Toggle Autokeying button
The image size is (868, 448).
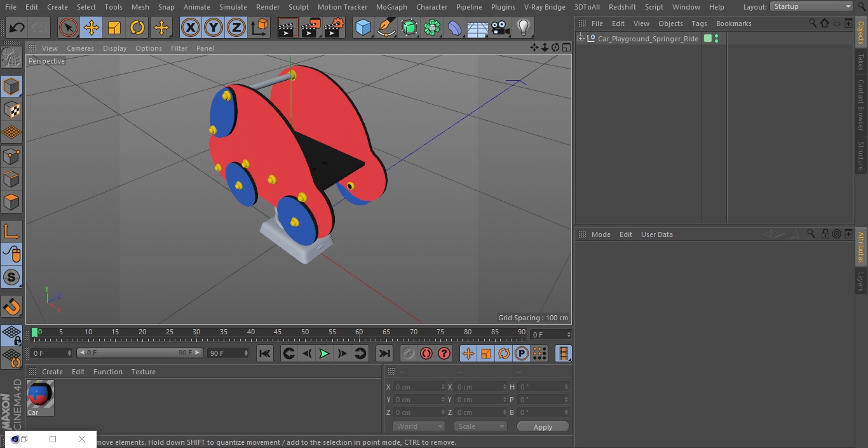pyautogui.click(x=426, y=353)
